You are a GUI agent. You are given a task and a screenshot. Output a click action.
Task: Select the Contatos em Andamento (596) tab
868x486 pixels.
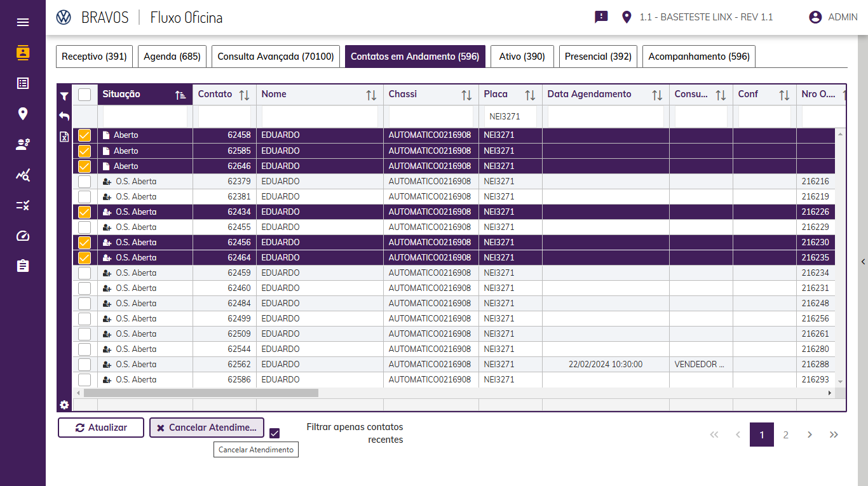(415, 57)
